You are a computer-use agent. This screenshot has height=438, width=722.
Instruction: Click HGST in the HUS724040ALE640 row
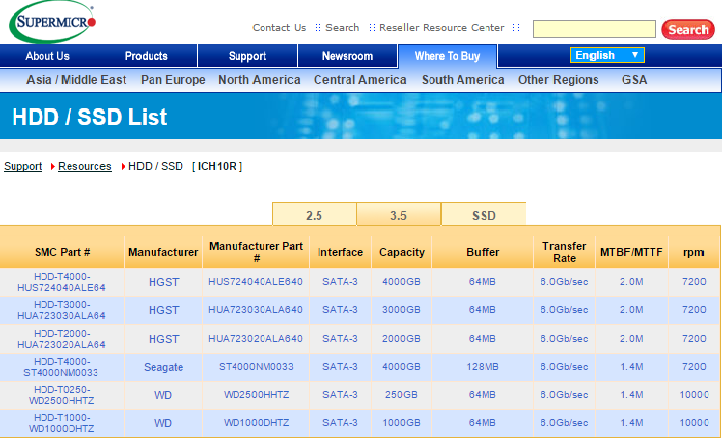(x=164, y=282)
